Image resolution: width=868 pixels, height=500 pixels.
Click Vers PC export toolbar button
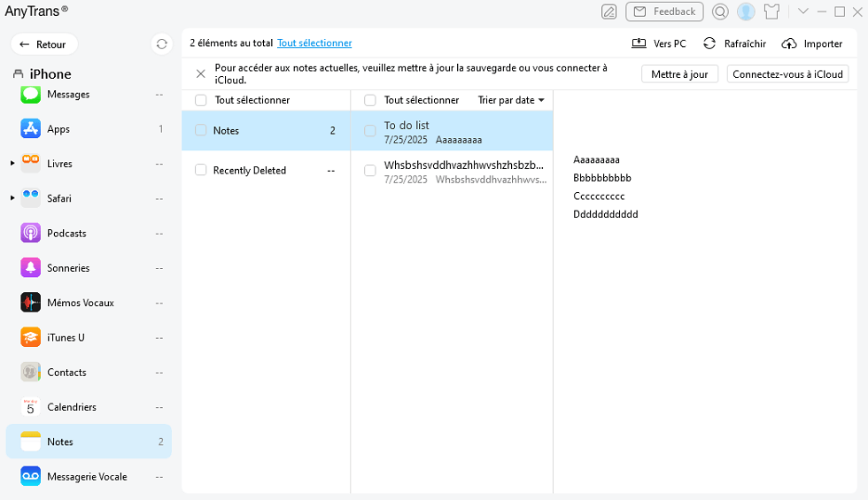pyautogui.click(x=659, y=43)
